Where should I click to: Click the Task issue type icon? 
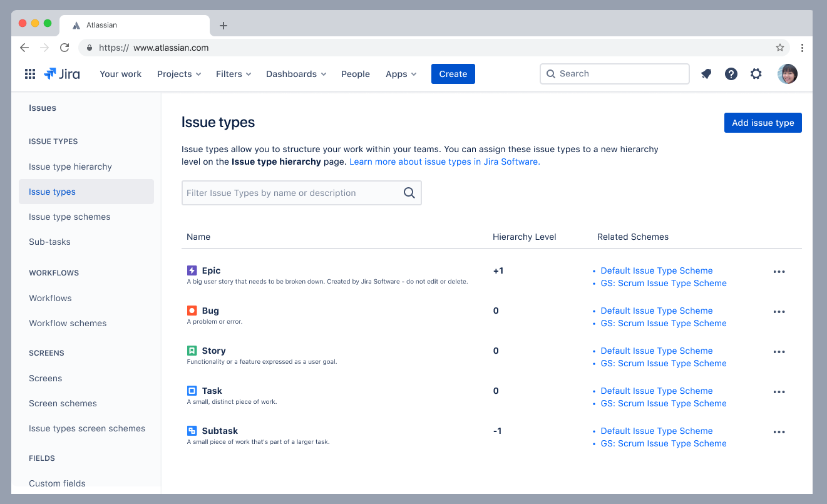tap(192, 390)
